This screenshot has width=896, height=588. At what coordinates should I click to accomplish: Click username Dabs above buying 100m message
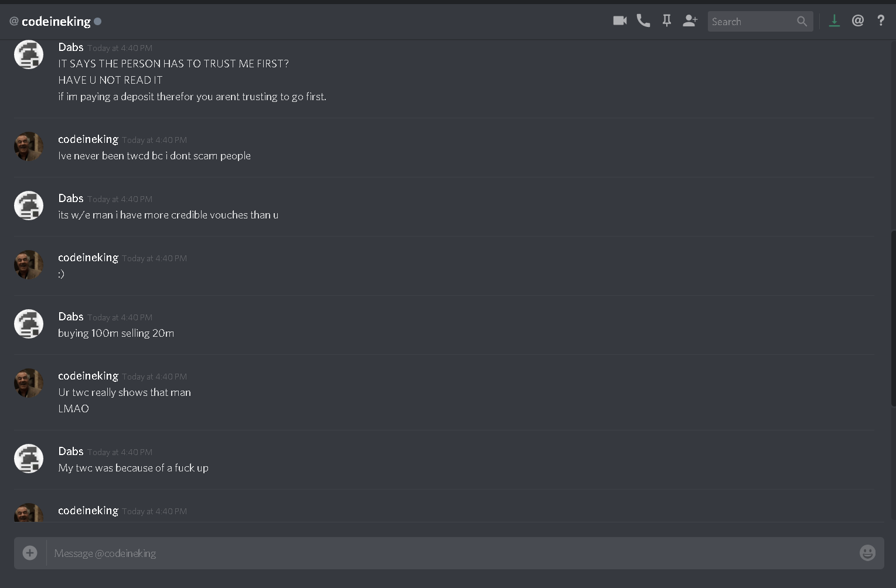coord(71,316)
